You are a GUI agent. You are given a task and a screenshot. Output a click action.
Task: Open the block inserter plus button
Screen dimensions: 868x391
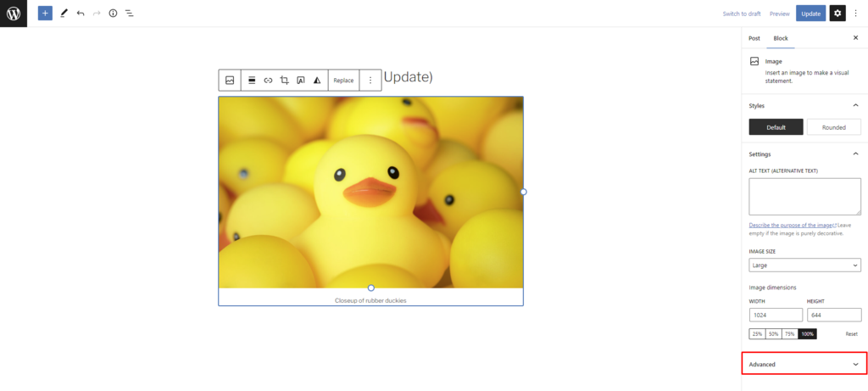pyautogui.click(x=45, y=14)
